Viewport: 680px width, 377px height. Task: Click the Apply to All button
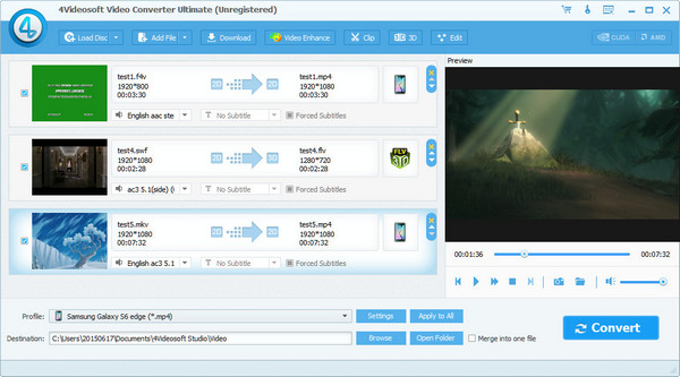pos(436,316)
